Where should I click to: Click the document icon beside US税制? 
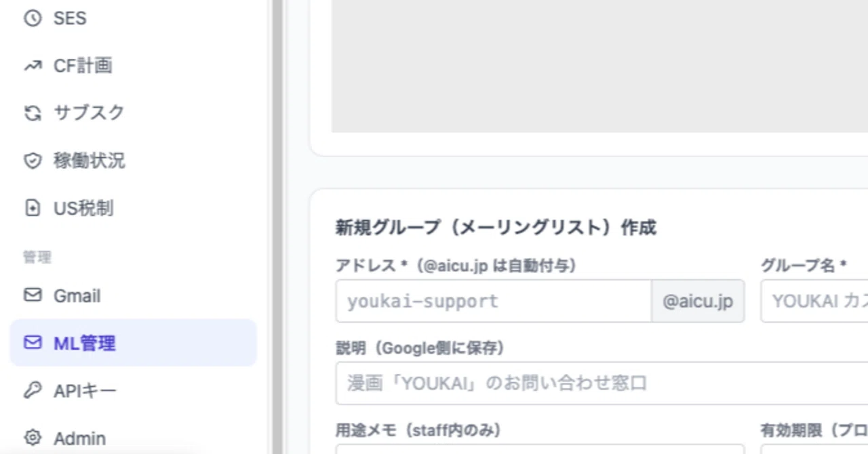(33, 208)
